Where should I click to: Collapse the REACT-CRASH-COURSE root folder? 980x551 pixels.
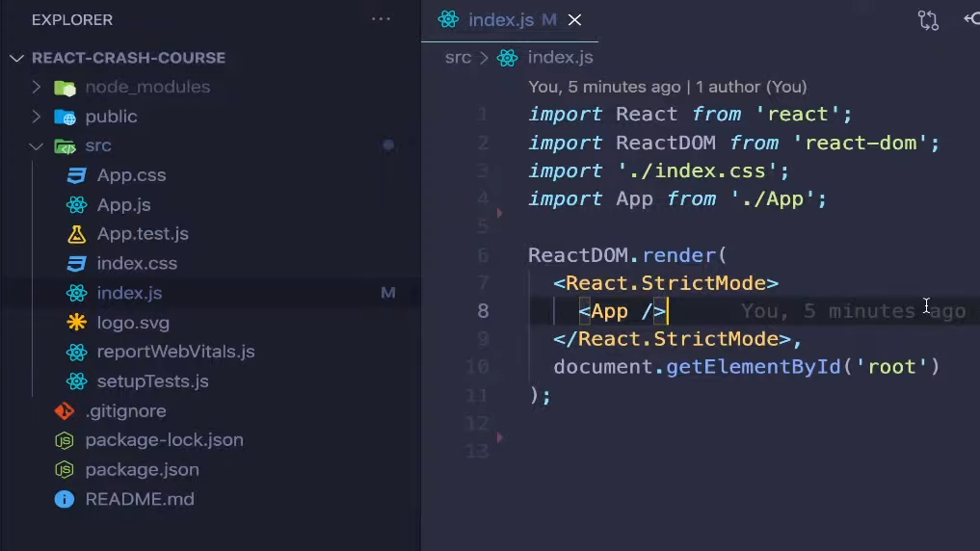pos(17,58)
